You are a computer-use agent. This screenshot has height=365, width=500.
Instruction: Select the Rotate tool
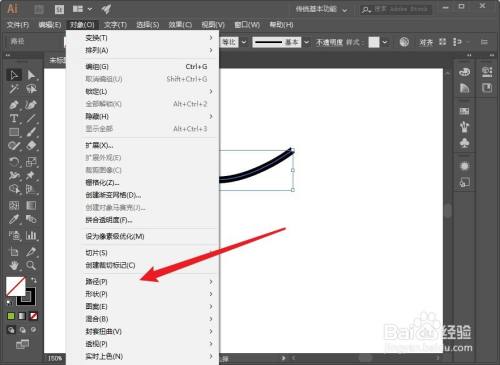pos(14,162)
